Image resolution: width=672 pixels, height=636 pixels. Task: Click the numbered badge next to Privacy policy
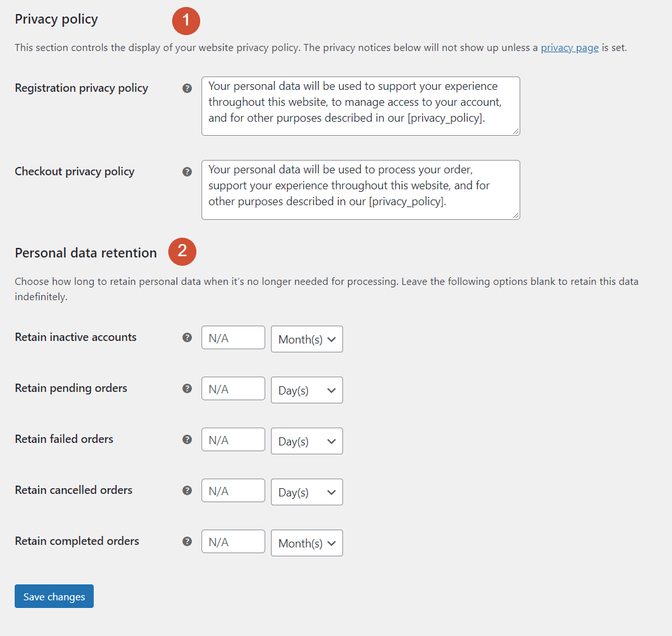click(186, 20)
